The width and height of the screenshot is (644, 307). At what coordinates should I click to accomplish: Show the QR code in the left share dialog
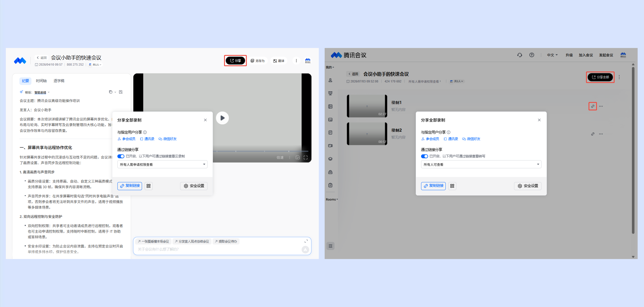pos(149,186)
